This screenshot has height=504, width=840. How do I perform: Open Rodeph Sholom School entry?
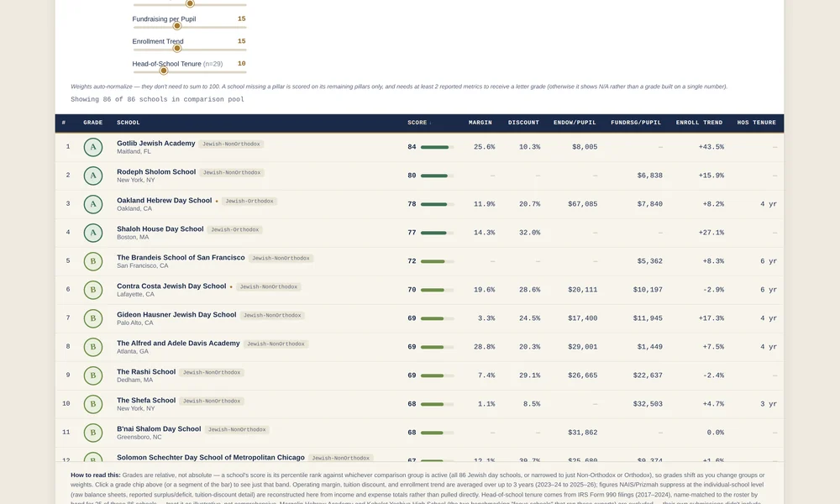156,172
